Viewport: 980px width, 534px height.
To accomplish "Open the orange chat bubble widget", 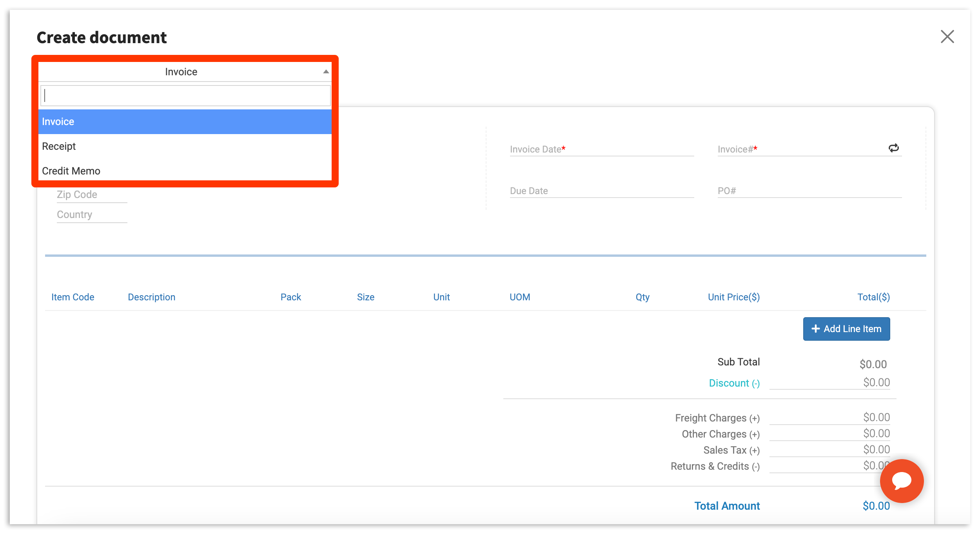I will click(x=901, y=481).
